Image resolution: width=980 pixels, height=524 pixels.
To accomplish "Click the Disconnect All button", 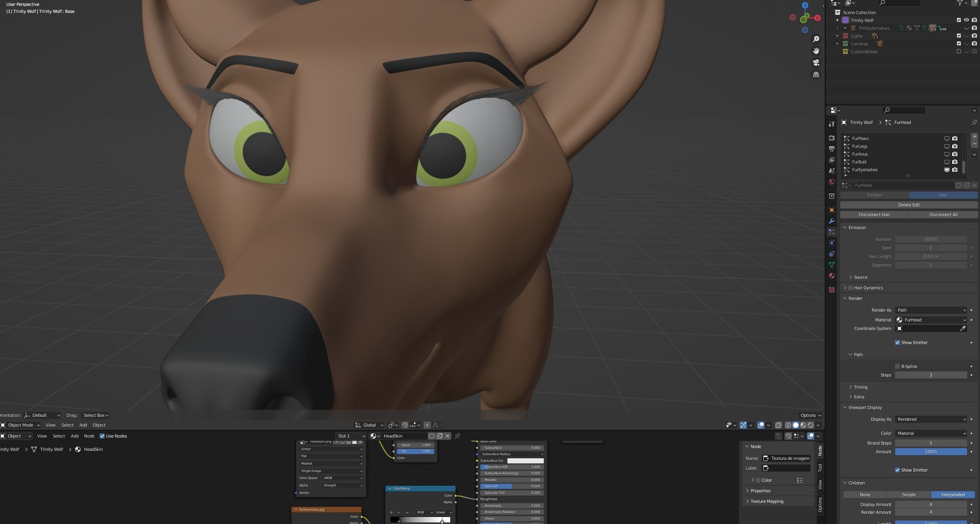I will (x=943, y=215).
